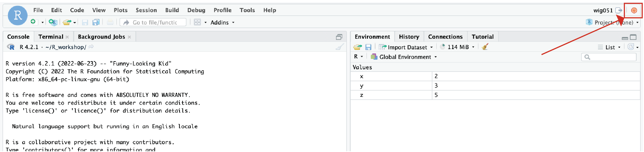Open the 114 MiB memory usage menu
This screenshot has width=644, height=152.
(x=458, y=47)
